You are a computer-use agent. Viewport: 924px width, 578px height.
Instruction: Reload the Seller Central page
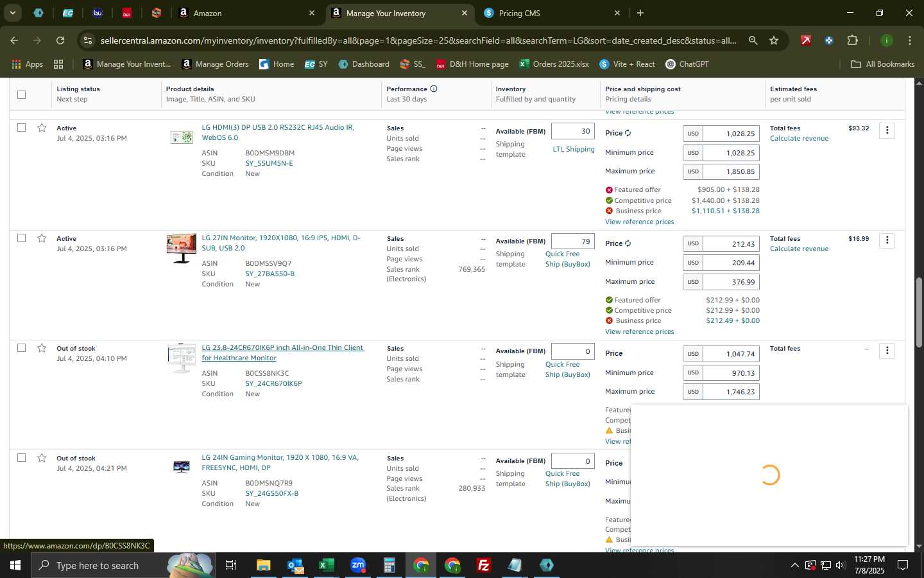pos(60,40)
